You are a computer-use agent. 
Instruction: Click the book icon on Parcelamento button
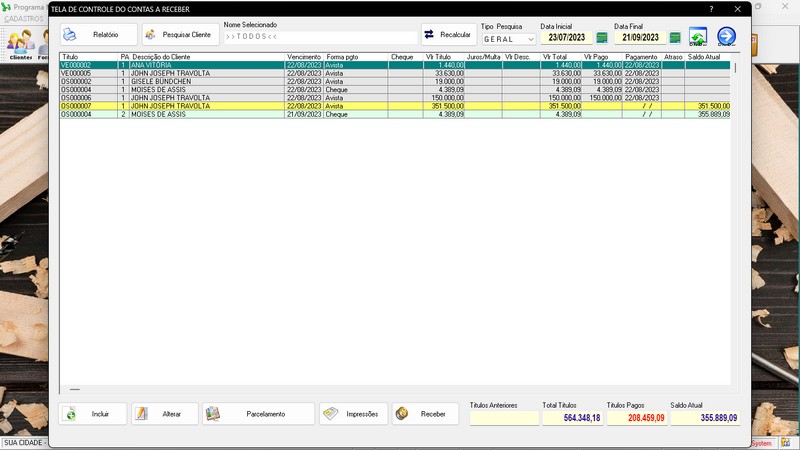point(213,414)
